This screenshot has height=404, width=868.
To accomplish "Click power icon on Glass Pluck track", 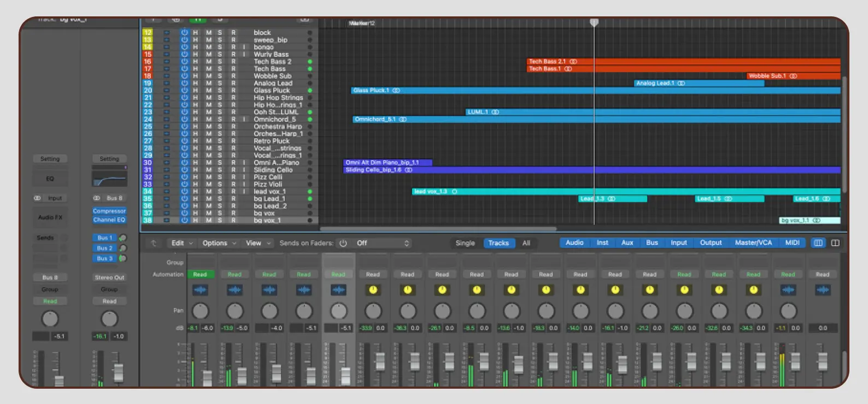I will [184, 91].
